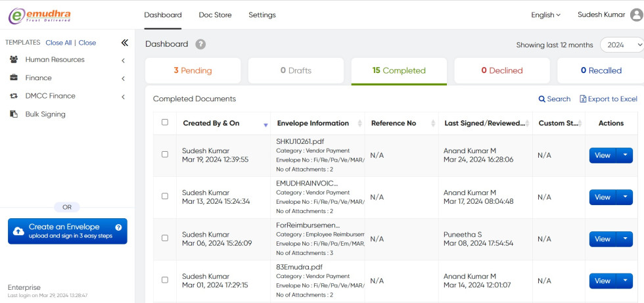Open the Search link in Completed Documents
The height and width of the screenshot is (303, 644).
click(554, 99)
